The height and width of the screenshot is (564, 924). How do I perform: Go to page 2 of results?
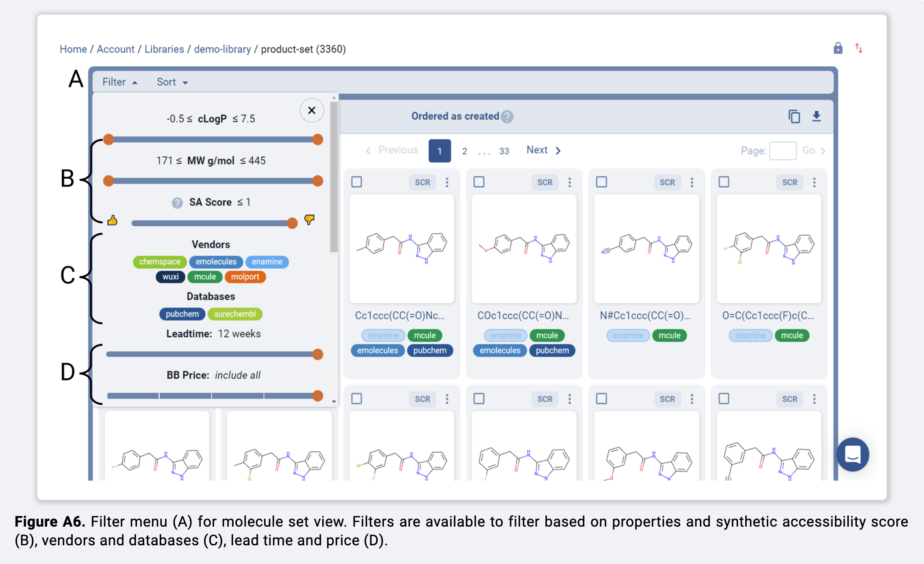pos(464,151)
